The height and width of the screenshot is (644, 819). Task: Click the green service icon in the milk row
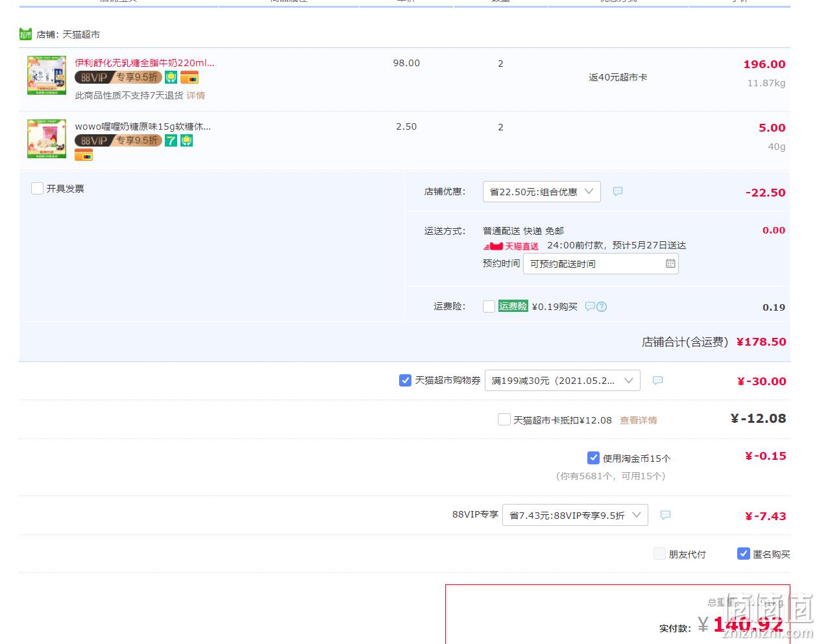(x=171, y=78)
